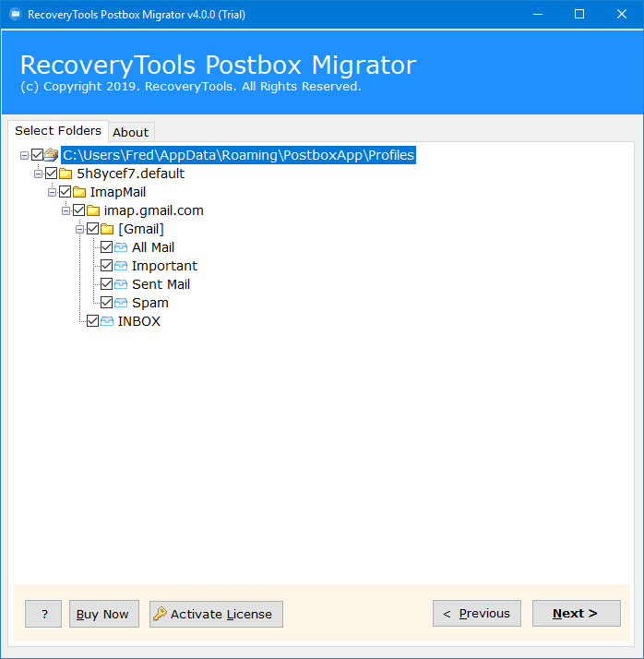Image resolution: width=644 pixels, height=659 pixels.
Task: Close the Postbox Migrator window
Action: [x=622, y=14]
